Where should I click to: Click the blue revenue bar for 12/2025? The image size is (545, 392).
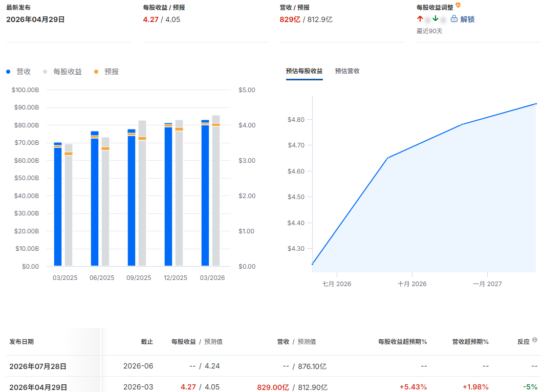(x=168, y=194)
